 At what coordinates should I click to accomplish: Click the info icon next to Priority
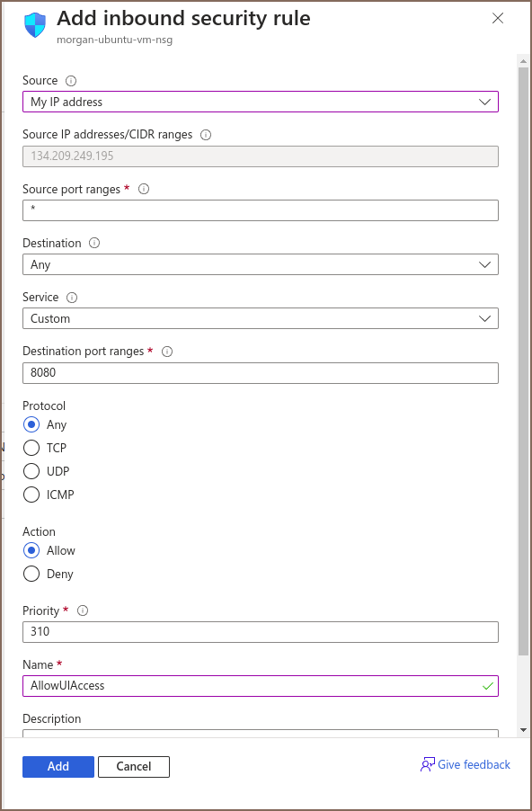[x=83, y=610]
